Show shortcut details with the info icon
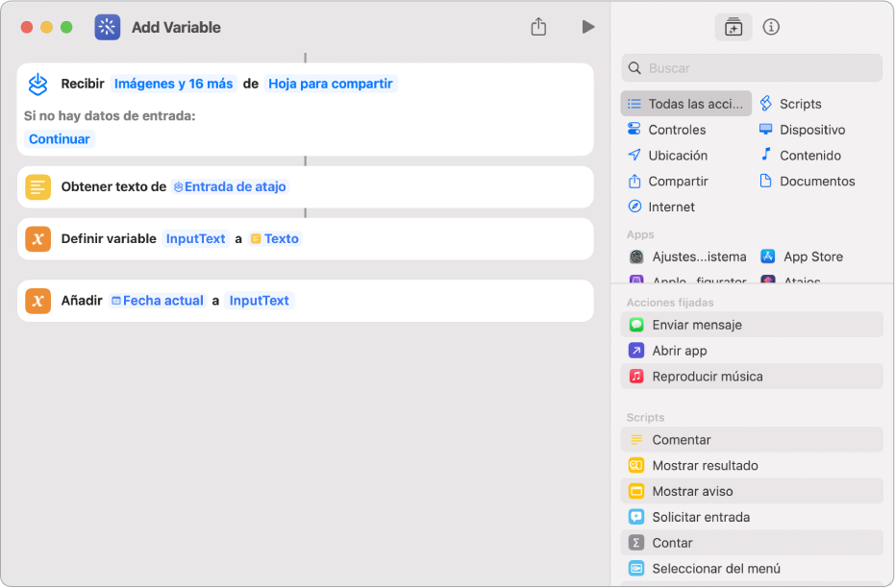 (771, 27)
